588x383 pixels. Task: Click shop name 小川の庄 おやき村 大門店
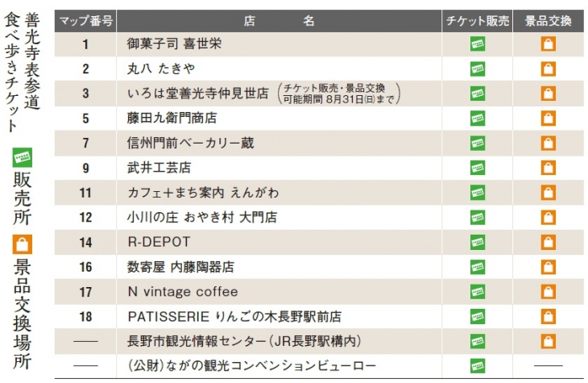(201, 218)
